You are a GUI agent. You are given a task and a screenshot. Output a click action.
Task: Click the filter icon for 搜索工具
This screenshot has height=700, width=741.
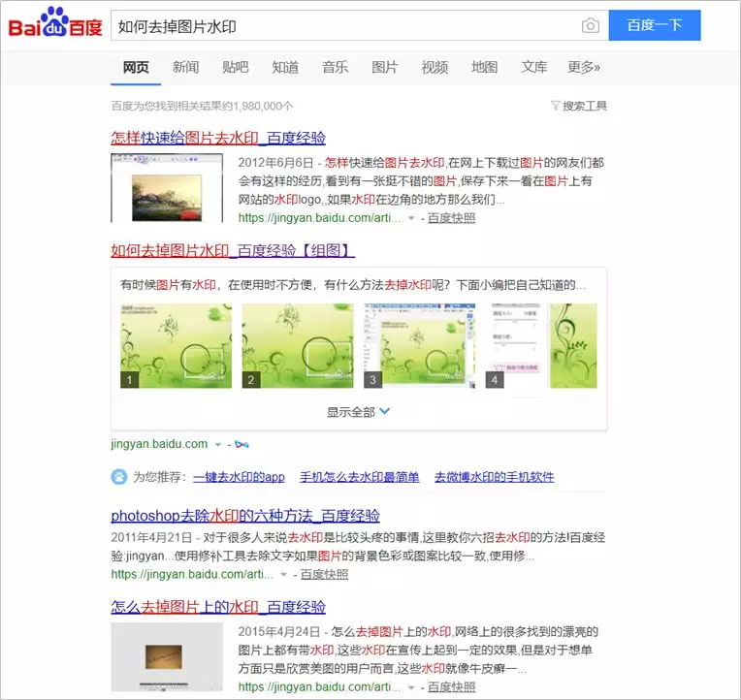(x=556, y=106)
